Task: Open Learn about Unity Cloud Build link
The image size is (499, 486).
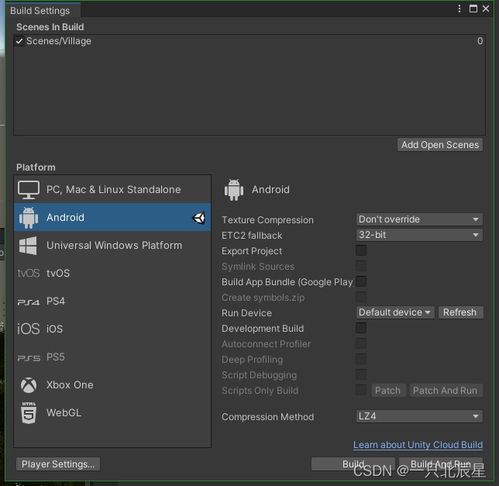Action: click(418, 445)
